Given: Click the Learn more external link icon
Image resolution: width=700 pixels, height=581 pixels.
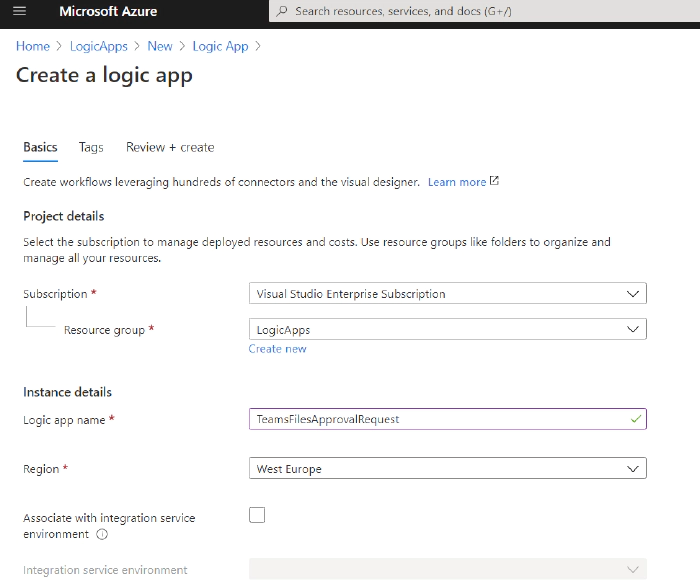Looking at the screenshot, I should point(494,181).
